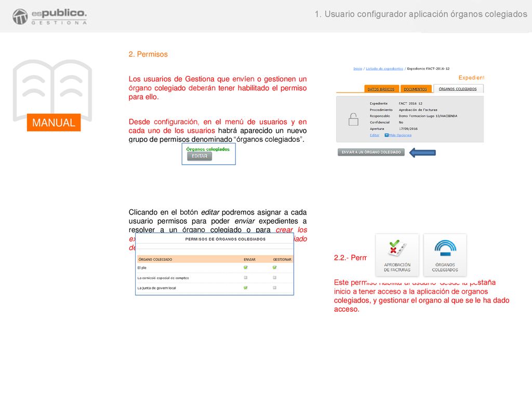Viewport: 532px width, 399px height.
Task: Click the espublico Gestiona logo
Action: (49, 17)
